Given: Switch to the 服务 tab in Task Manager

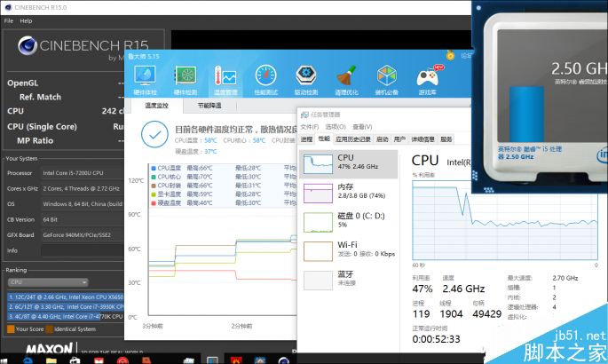Looking at the screenshot, I should [x=446, y=139].
